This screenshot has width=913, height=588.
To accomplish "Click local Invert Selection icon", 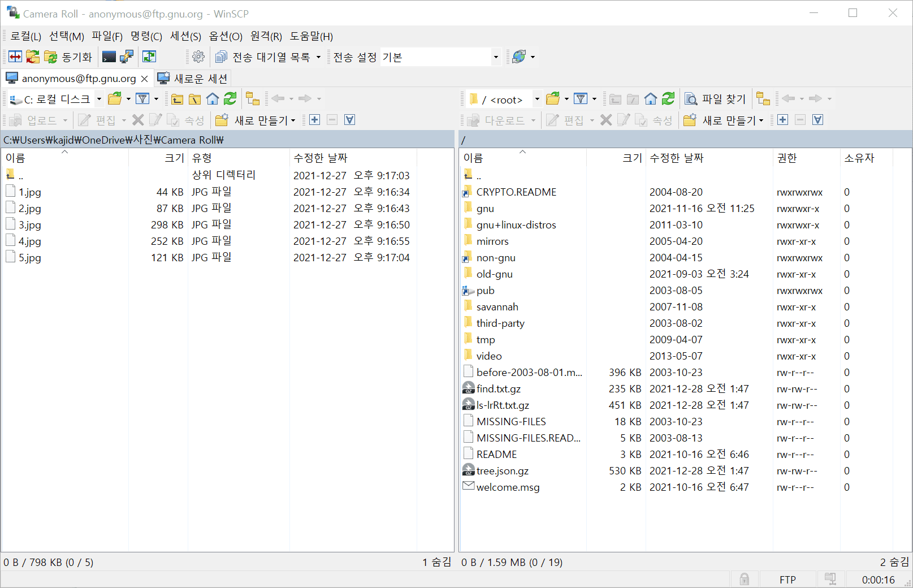I will coord(350,120).
